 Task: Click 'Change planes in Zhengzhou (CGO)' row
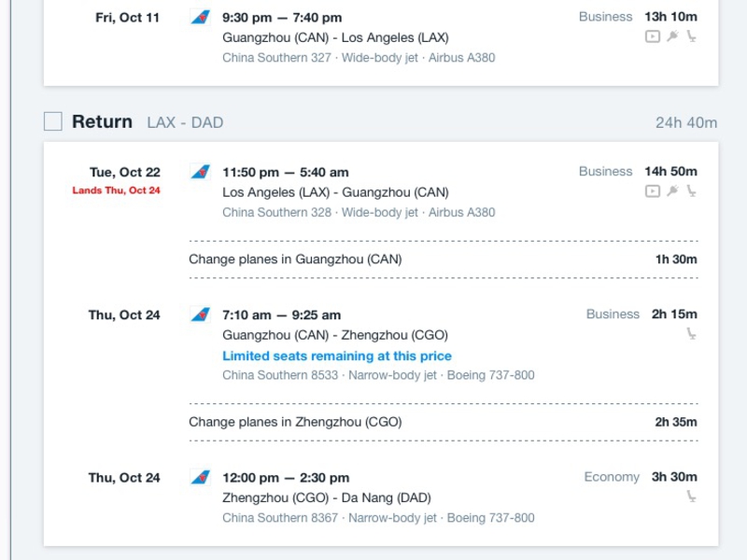point(444,423)
